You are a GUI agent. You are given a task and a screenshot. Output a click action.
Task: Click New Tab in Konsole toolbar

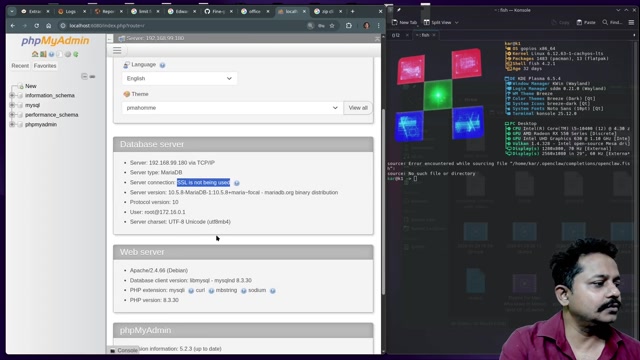(404, 22)
